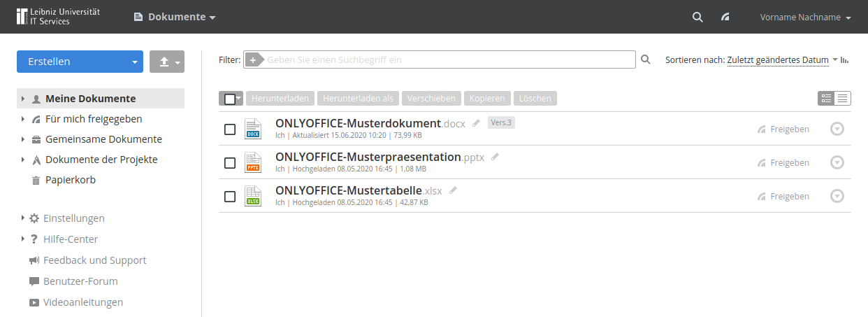Screen dimensions: 868x317
Task: Click share icon for Mustertabelle row
Action: click(761, 197)
